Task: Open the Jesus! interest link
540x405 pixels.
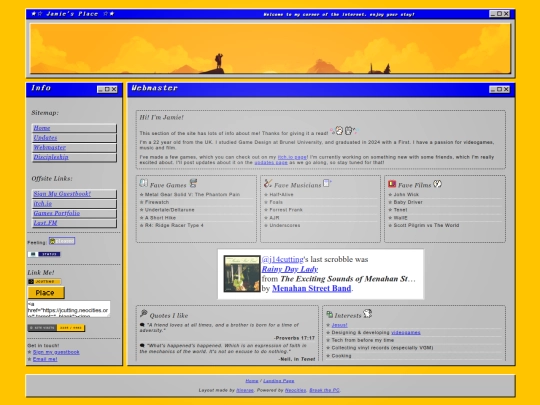Action: [x=339, y=325]
